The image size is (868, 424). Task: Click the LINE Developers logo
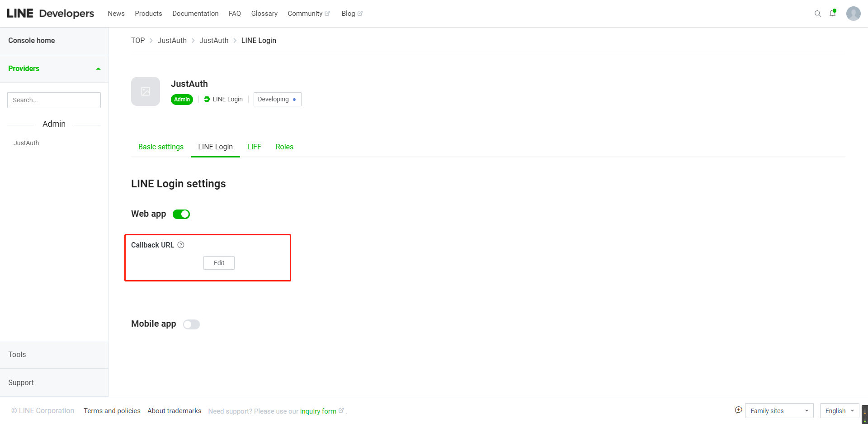[51, 14]
